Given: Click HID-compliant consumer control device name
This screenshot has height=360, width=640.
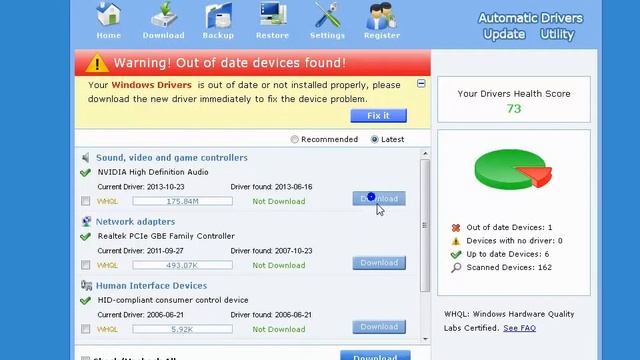Looking at the screenshot, I should (173, 300).
